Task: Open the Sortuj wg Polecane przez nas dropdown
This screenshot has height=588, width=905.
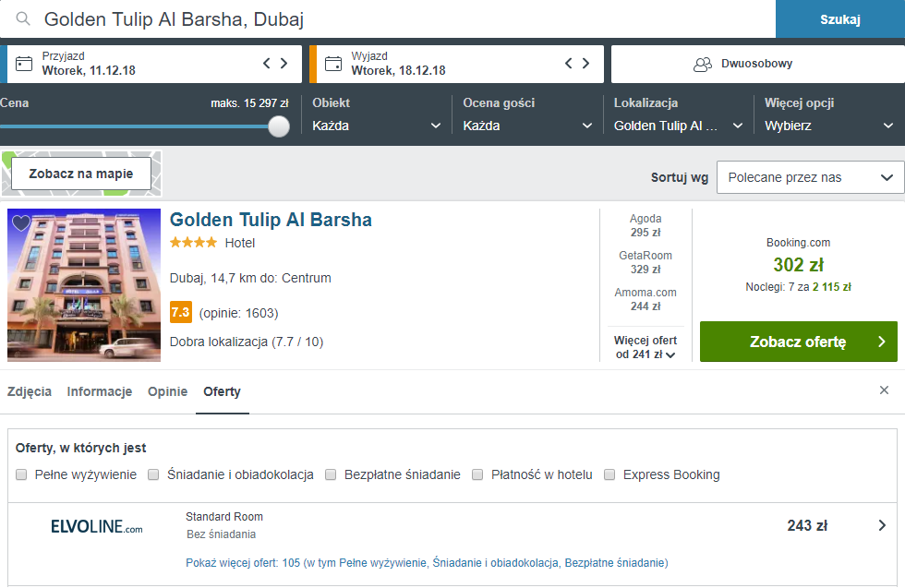Action: (810, 178)
